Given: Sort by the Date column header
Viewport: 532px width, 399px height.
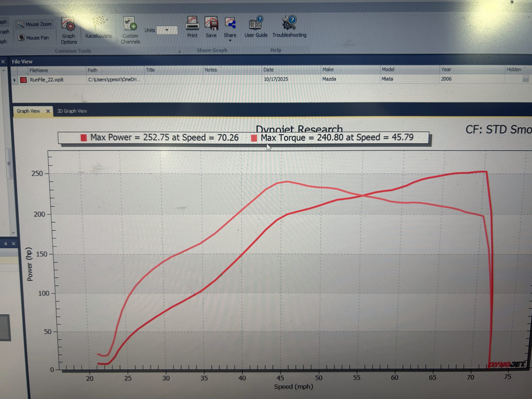Looking at the screenshot, I should click(x=291, y=70).
